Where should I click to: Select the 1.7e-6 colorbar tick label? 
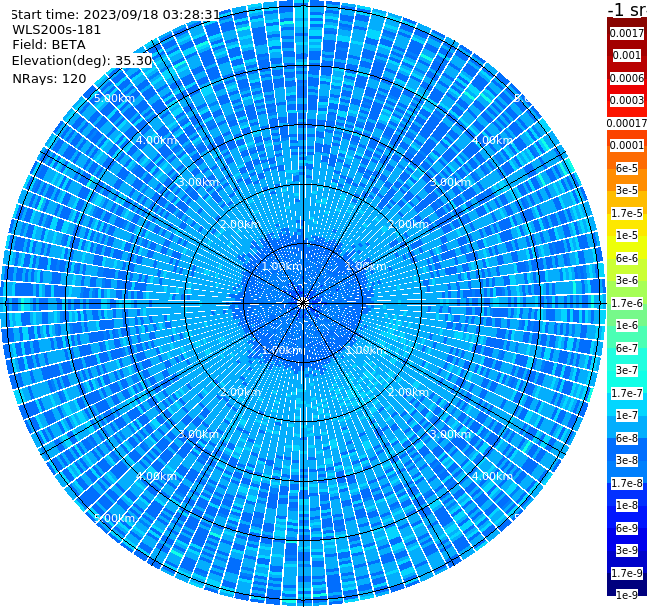coord(627,303)
